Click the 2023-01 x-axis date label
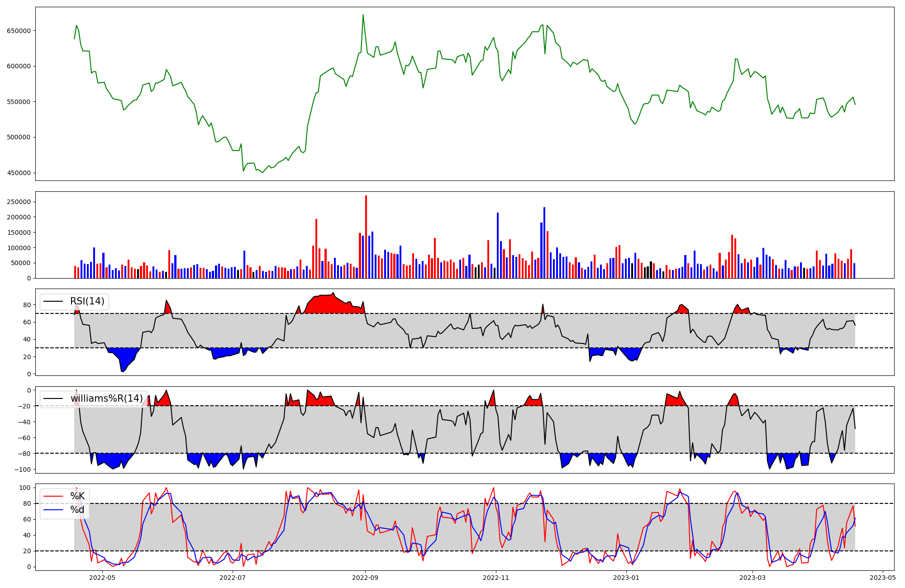Screen dimensions: 905x588 pyautogui.click(x=626, y=578)
